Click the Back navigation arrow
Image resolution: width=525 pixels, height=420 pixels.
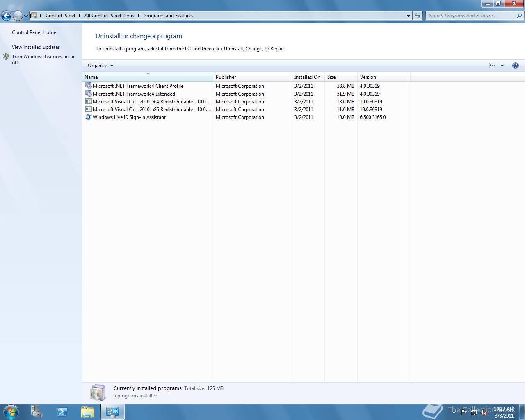[6, 16]
